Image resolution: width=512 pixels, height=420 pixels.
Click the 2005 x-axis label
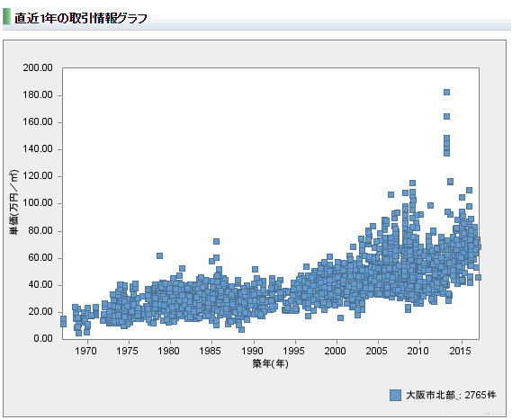377,351
